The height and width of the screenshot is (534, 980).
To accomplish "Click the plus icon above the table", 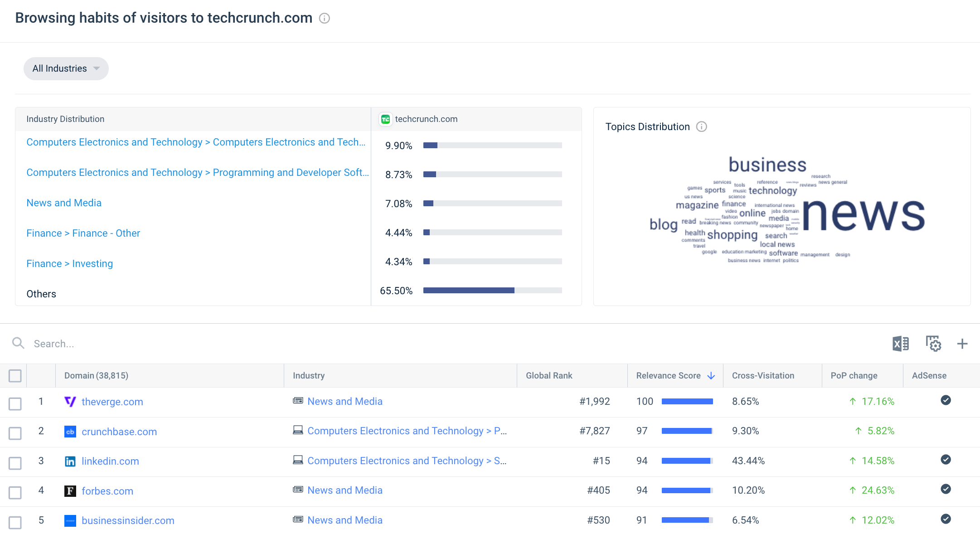I will click(x=962, y=344).
